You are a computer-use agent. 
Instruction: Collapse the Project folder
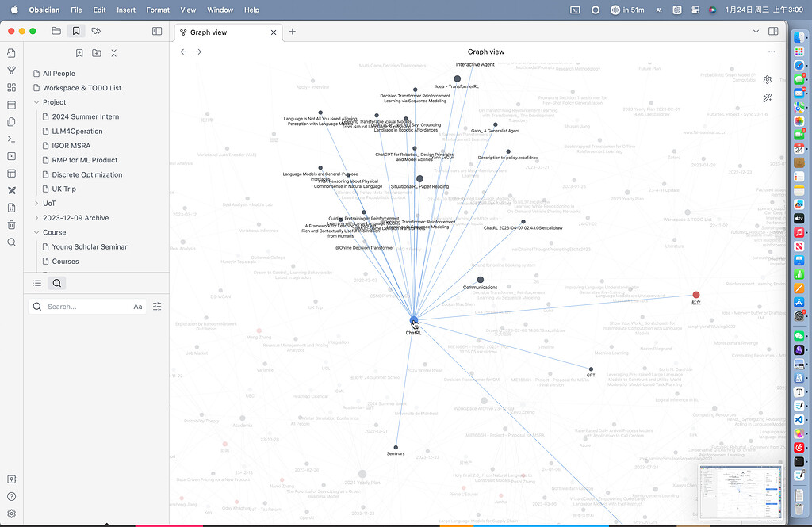click(x=37, y=102)
